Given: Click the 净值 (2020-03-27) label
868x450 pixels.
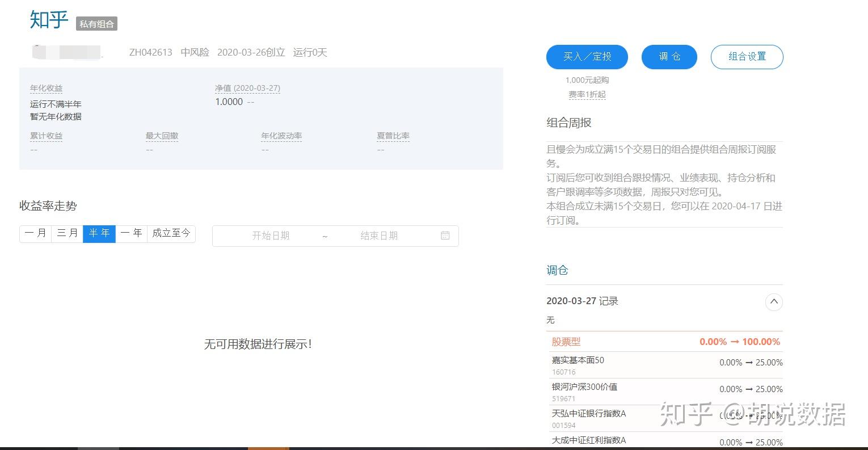Looking at the screenshot, I should pos(247,89).
